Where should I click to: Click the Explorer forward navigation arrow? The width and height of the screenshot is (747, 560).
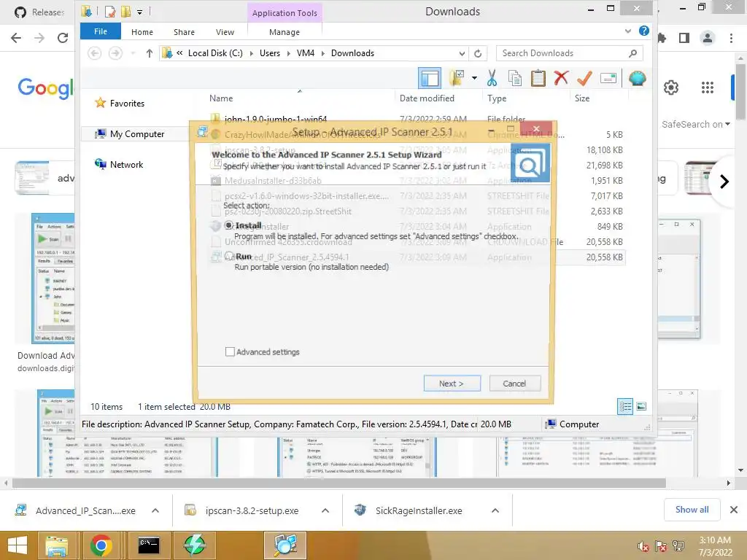115,53
